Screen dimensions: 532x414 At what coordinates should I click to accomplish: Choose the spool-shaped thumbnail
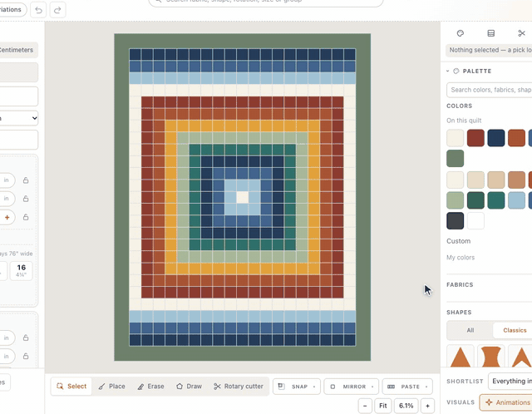[x=491, y=357]
